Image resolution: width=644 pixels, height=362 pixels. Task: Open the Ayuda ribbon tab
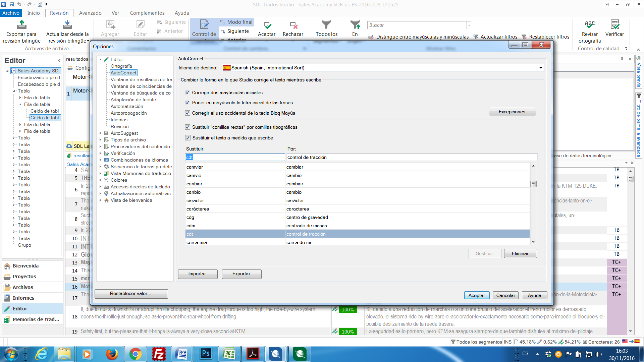[x=182, y=13]
